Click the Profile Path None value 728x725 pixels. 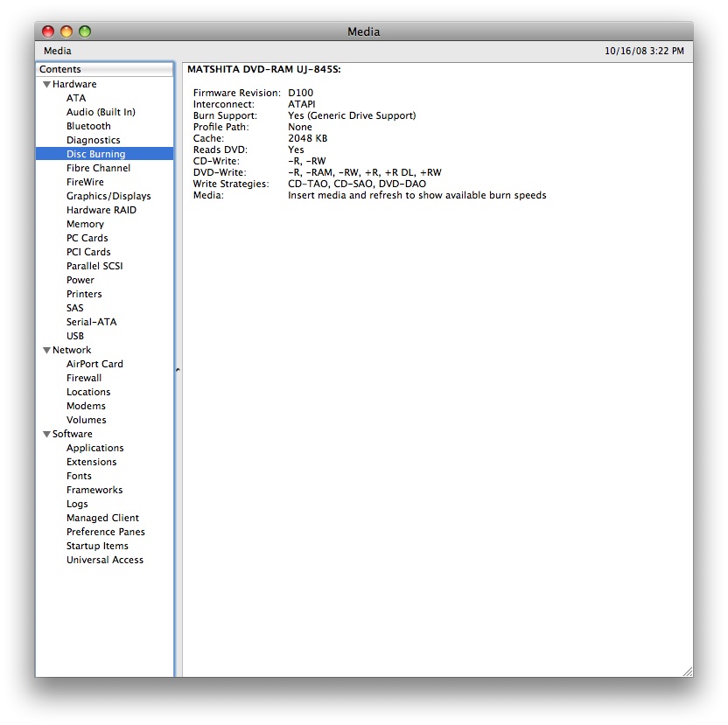pos(300,127)
